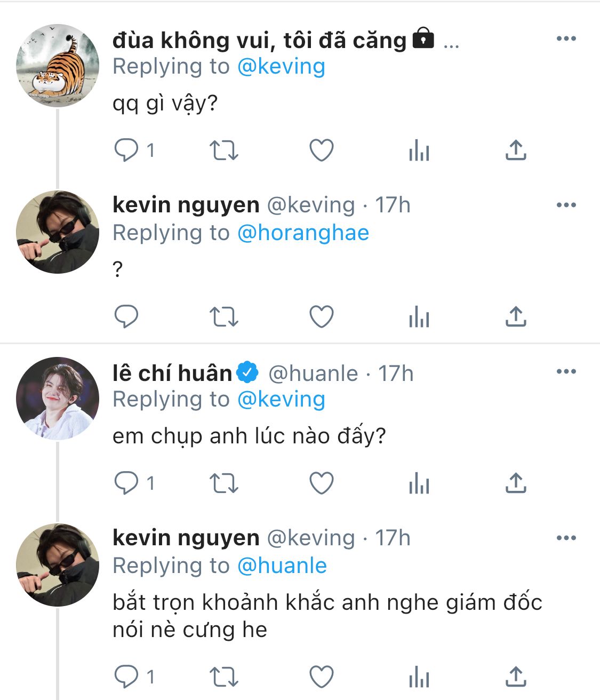
Task: Like lê chí huân's "em chụp anh" tweet
Action: (x=322, y=483)
